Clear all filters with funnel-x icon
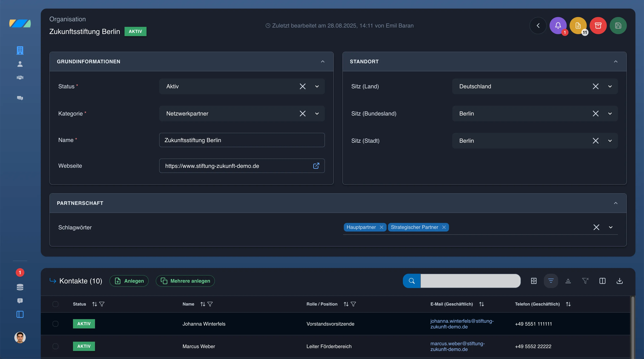Screen dimensions: 644x359 tap(585, 281)
